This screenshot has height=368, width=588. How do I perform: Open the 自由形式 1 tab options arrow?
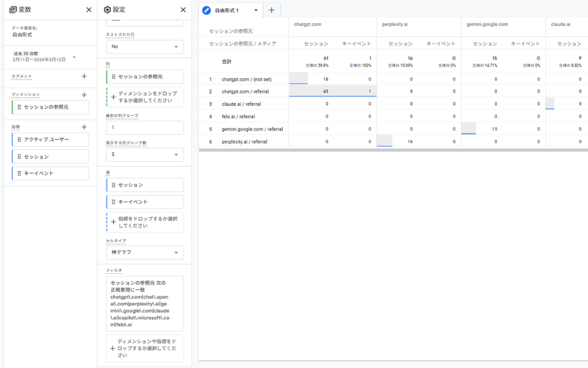click(x=255, y=10)
